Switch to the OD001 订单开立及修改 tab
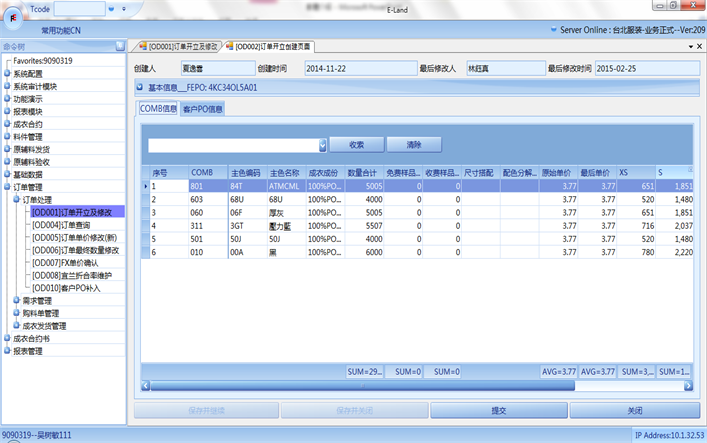The height and width of the screenshot is (443, 707). pos(181,46)
